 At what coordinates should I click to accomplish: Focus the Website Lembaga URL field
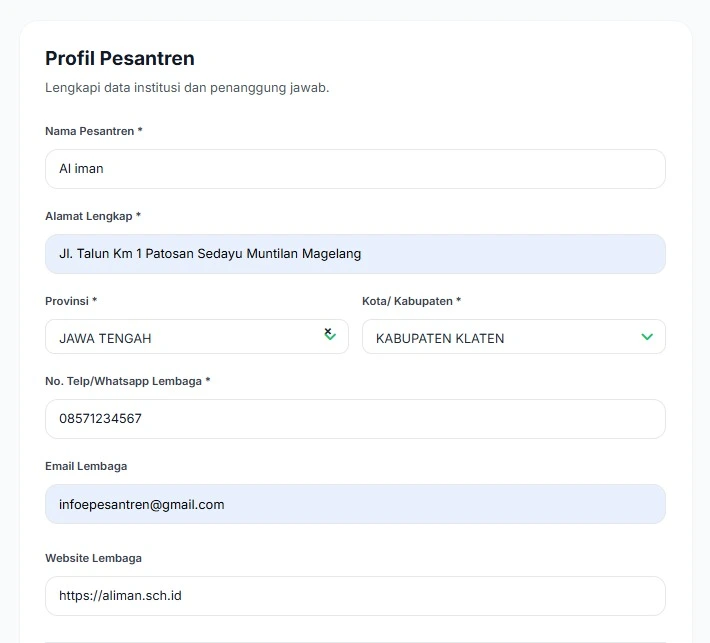pyautogui.click(x=355, y=596)
